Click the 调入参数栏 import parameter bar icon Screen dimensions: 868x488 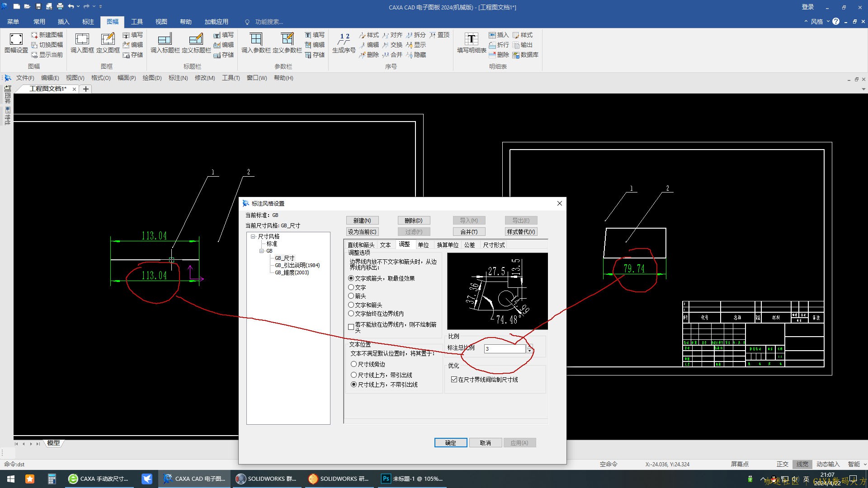(256, 39)
